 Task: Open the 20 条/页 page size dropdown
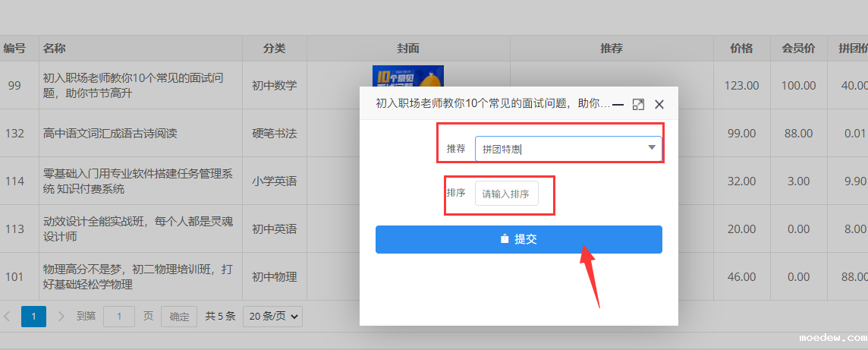click(x=272, y=316)
